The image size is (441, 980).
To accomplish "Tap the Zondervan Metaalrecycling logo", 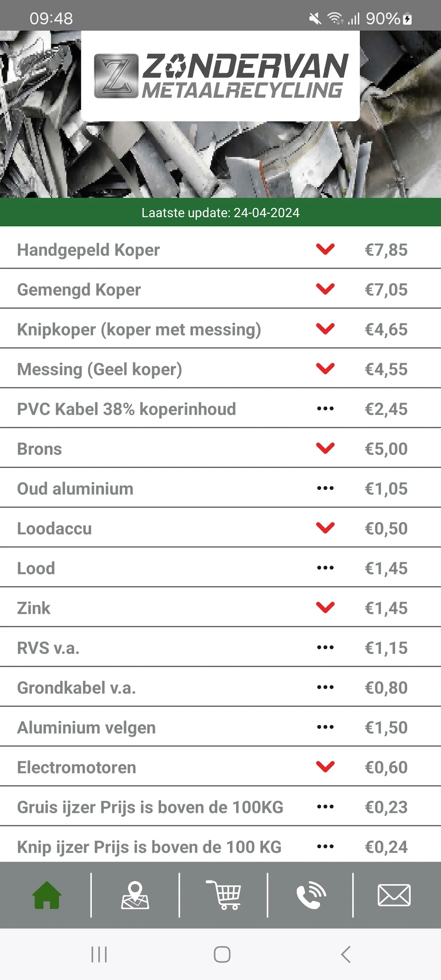I will tap(220, 75).
